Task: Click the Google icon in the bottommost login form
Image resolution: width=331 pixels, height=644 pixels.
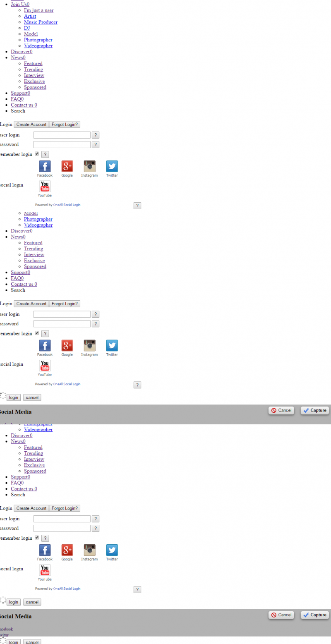Action: (x=67, y=550)
